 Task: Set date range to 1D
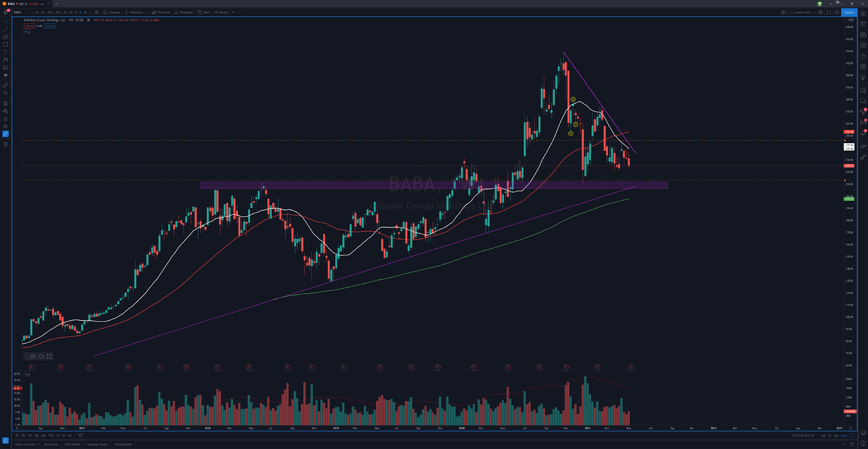coord(17,435)
